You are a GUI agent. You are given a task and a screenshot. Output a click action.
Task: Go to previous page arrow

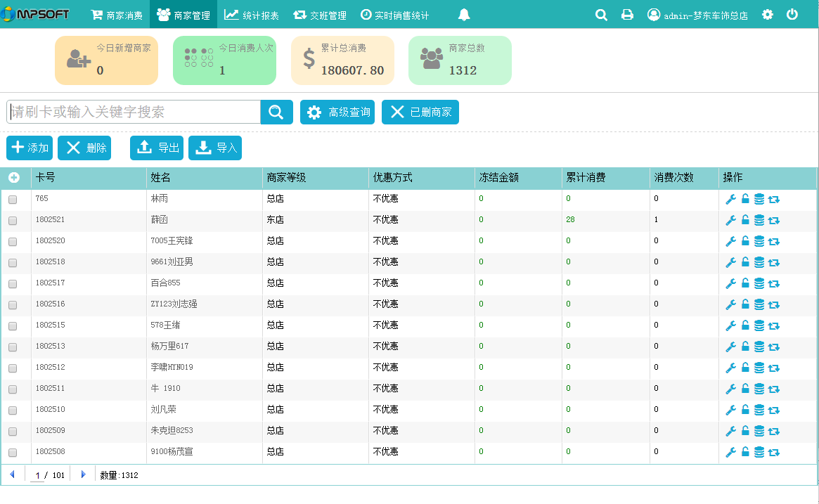[12, 474]
